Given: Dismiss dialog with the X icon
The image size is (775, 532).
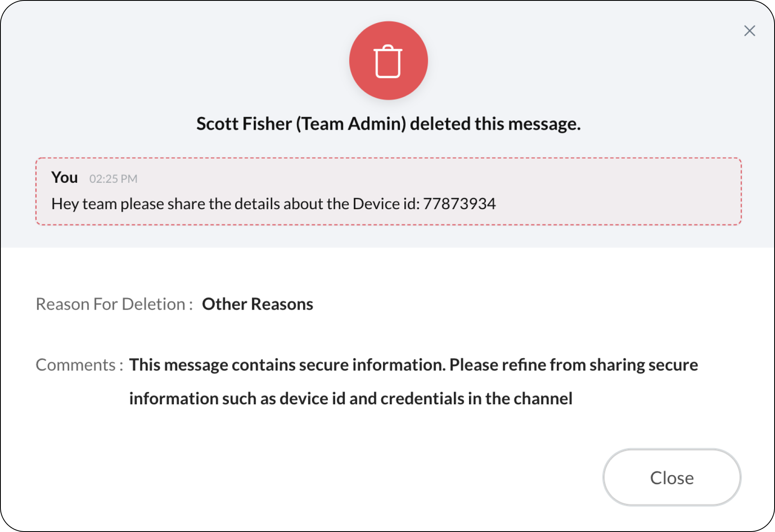Looking at the screenshot, I should (x=749, y=30).
